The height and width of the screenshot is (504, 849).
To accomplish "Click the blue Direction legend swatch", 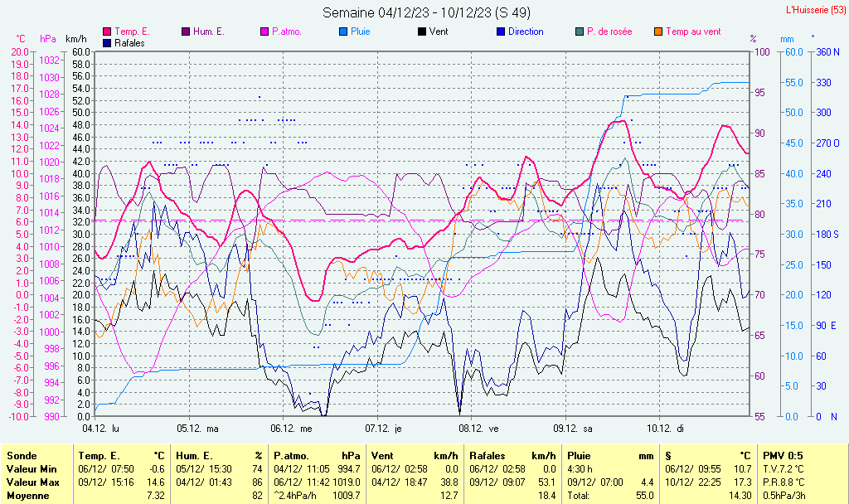I will click(501, 32).
